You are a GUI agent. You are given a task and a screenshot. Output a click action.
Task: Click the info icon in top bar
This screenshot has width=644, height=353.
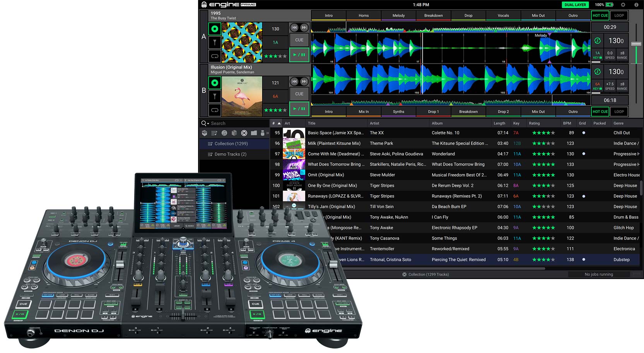(x=636, y=5)
